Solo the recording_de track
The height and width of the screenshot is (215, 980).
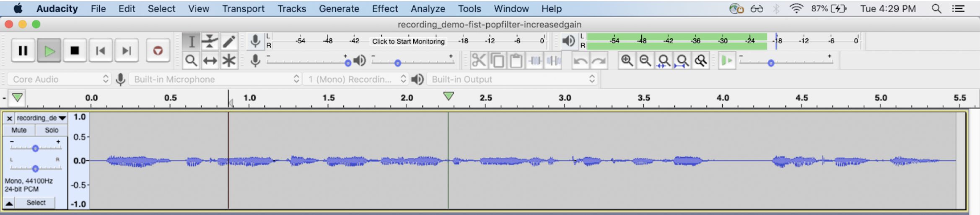52,130
